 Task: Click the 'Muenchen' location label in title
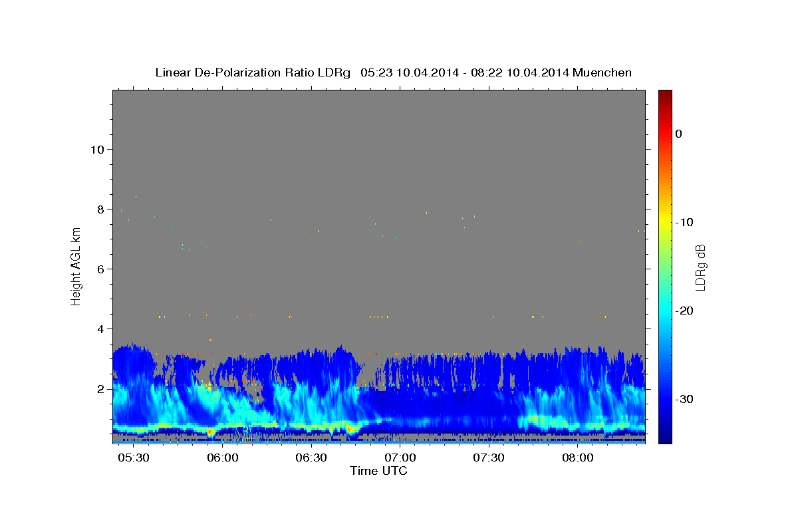[602, 72]
